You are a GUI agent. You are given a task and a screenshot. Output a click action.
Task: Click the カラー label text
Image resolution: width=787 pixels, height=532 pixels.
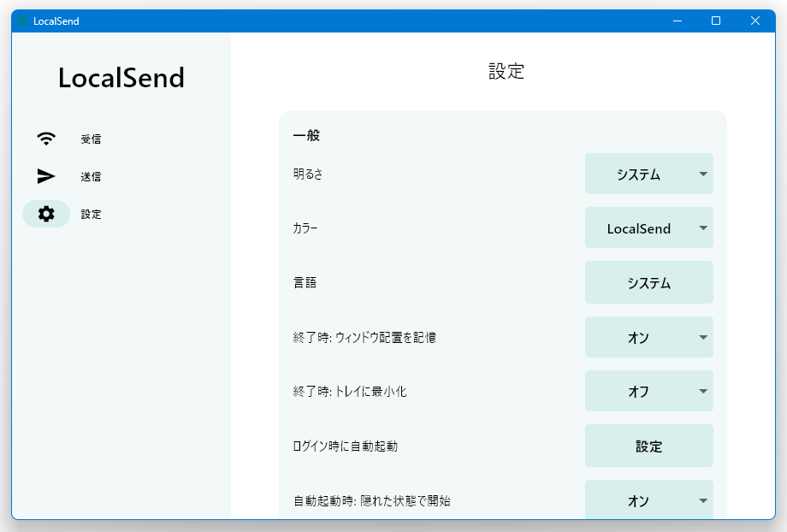pyautogui.click(x=305, y=228)
